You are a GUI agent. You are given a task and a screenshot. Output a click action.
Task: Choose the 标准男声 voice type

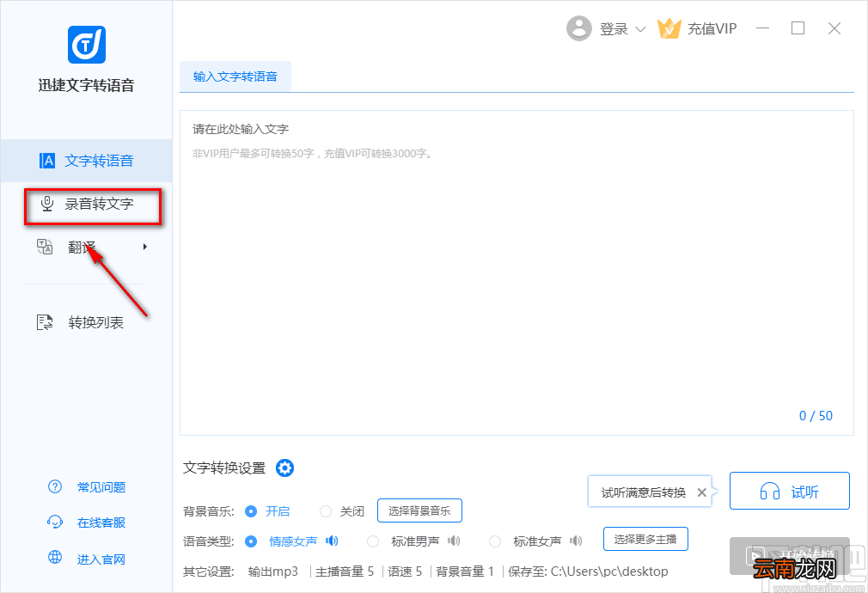(373, 541)
